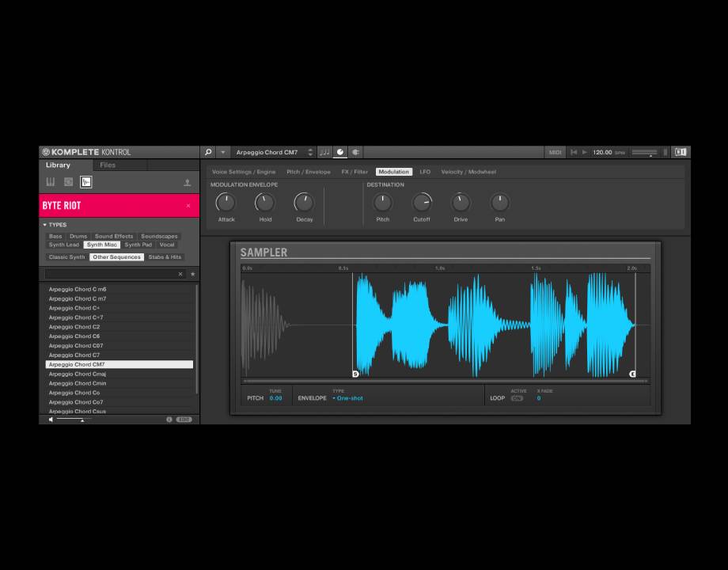Collapse the TYPES section

tap(45, 225)
